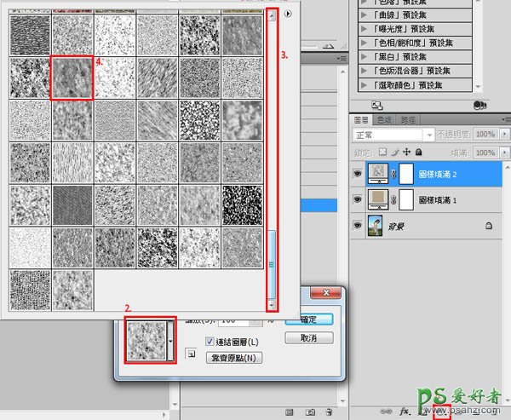Click the lock all padlock icon
The width and height of the screenshot is (511, 420).
tap(419, 152)
